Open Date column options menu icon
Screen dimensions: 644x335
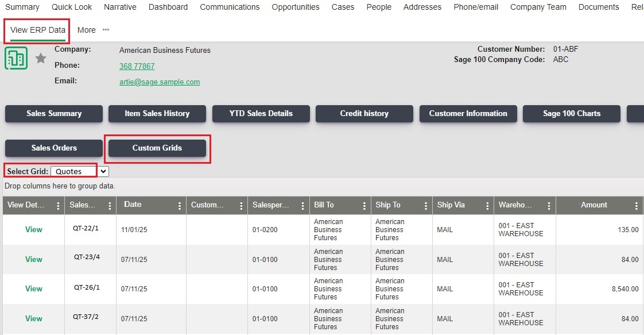[x=179, y=206]
